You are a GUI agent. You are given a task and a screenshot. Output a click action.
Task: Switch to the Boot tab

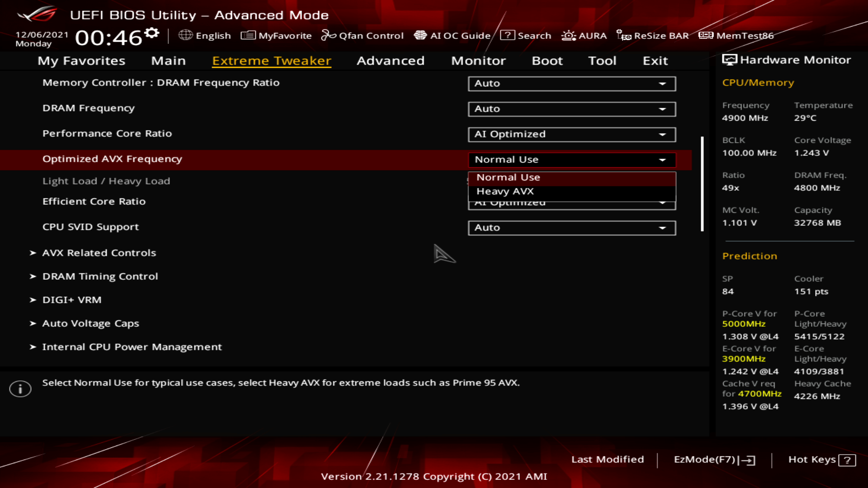coord(547,61)
